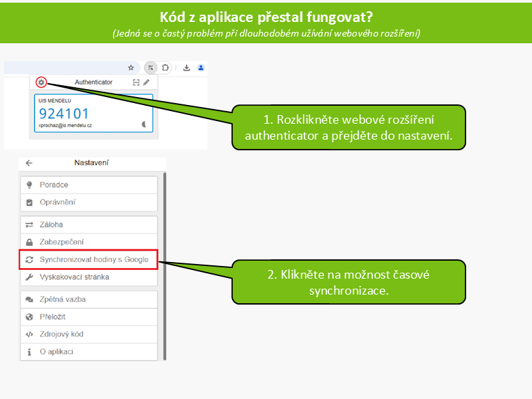Screen dimensions: 532x399
Task: Click the UIS MENDELU account label
Action: (x=55, y=101)
